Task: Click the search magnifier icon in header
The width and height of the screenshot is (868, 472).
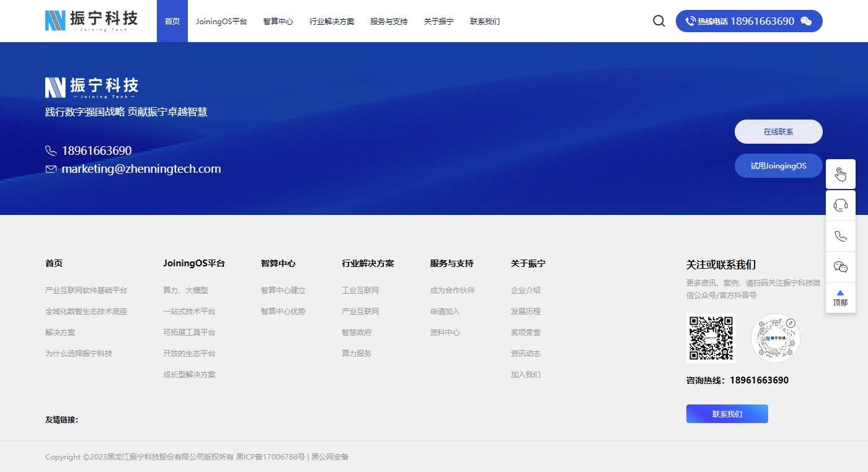Action: coord(658,21)
